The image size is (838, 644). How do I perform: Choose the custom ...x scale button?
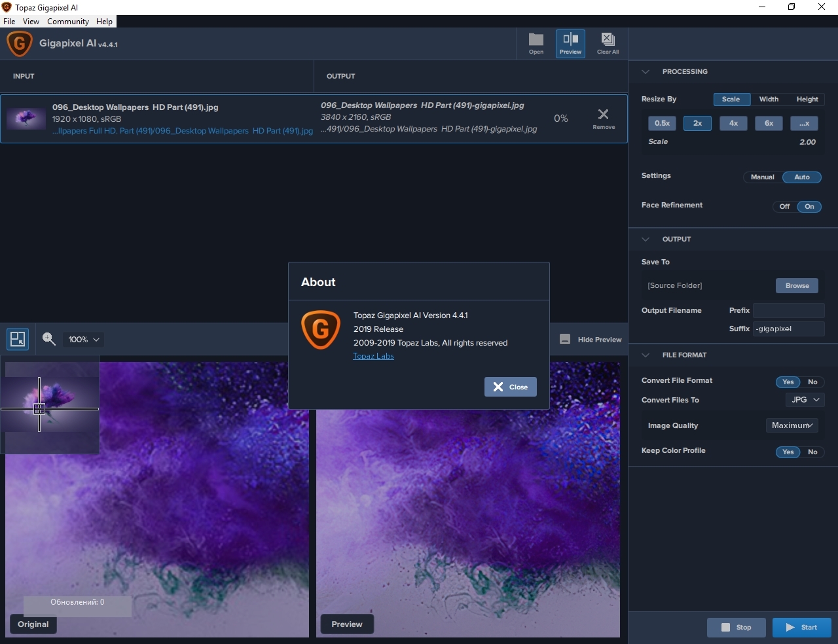[x=804, y=123]
